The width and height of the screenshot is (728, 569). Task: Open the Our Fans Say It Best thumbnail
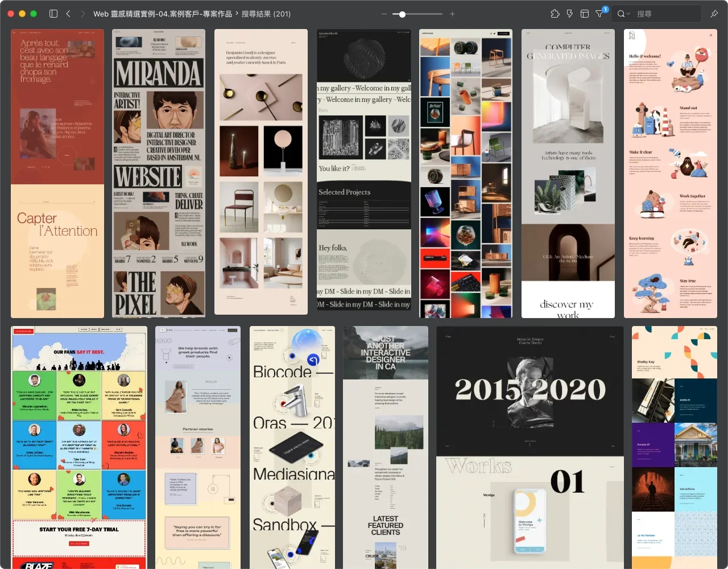[x=79, y=447]
